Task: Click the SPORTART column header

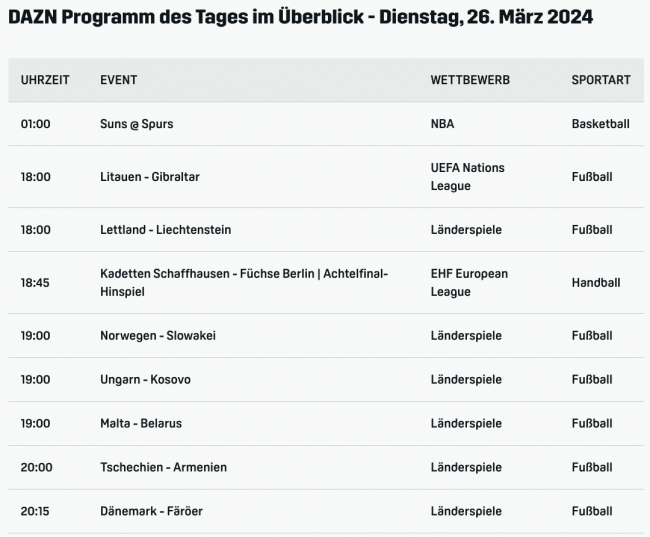Action: (x=601, y=80)
